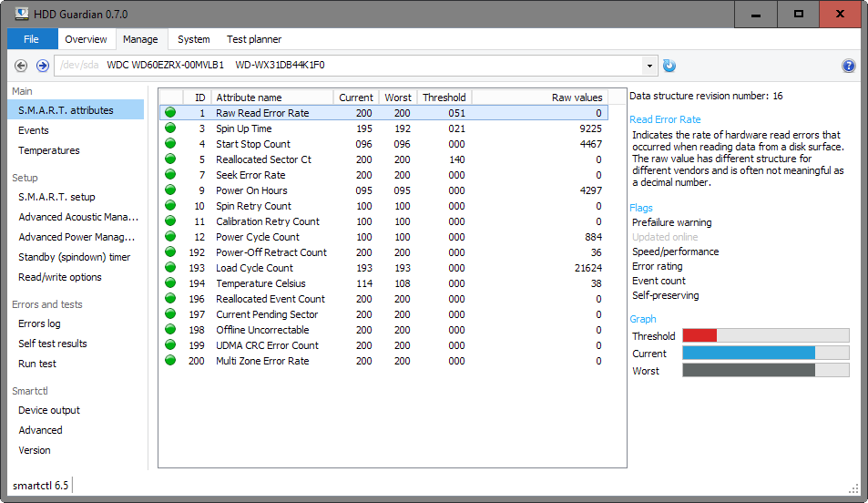868x503 pixels.
Task: Sort by the Worst column header
Action: coord(398,97)
